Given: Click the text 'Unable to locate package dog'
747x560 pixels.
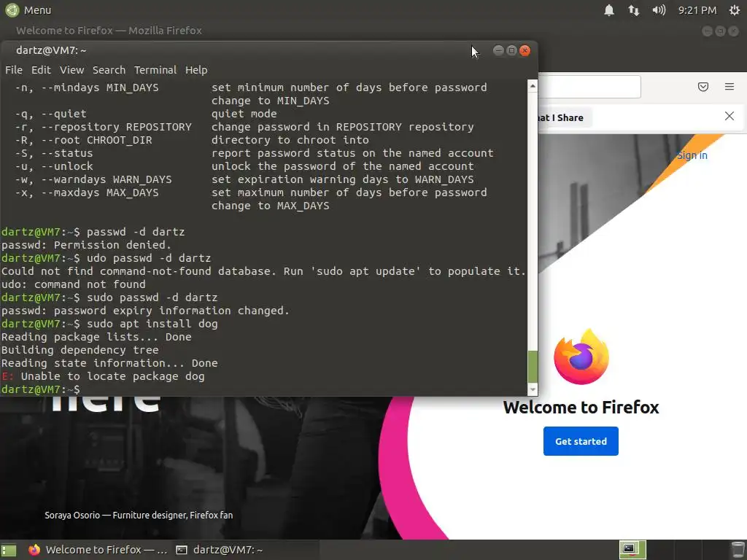Looking at the screenshot, I should click(113, 376).
